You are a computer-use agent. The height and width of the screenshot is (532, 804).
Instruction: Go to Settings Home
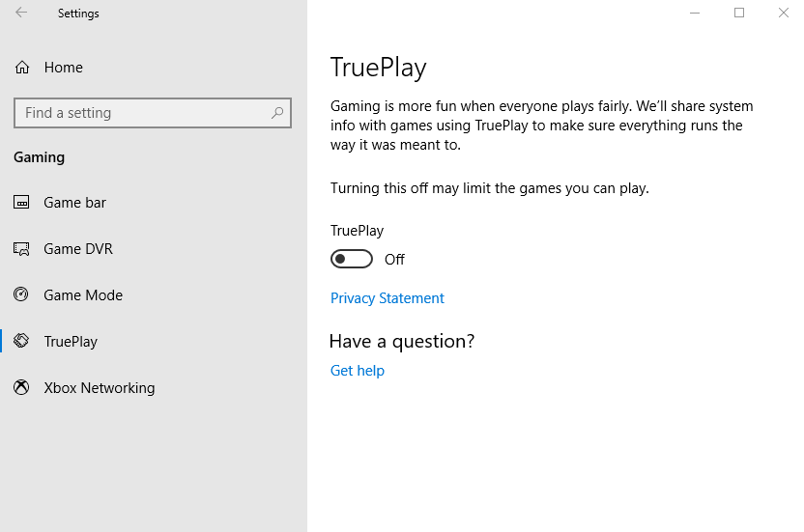click(x=63, y=68)
